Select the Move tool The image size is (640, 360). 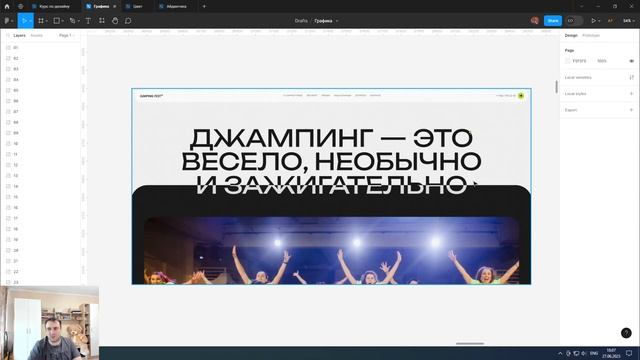(24, 20)
